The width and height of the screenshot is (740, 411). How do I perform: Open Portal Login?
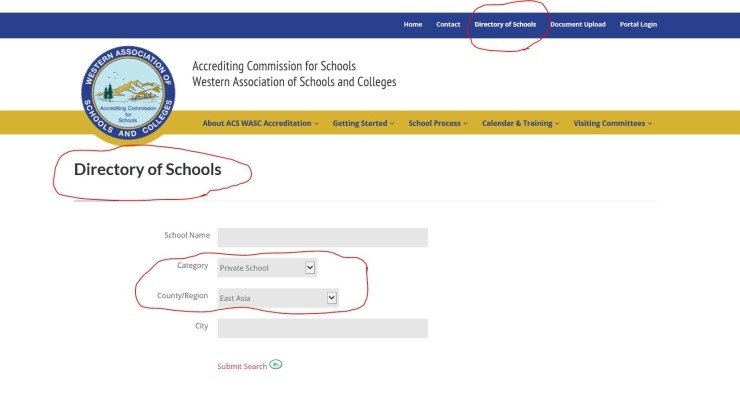click(x=638, y=25)
